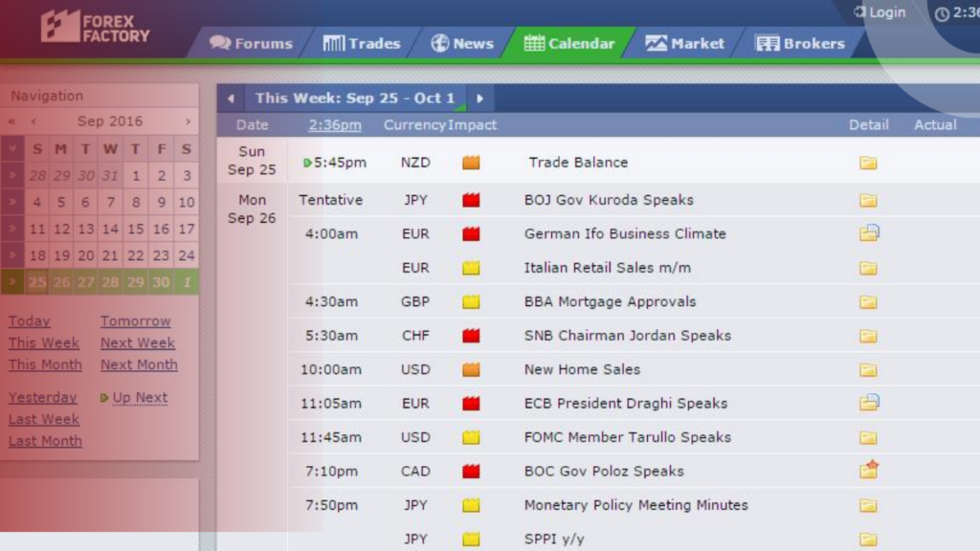The width and height of the screenshot is (980, 551).
Task: Advance mini calendar to next month
Action: coord(189,121)
